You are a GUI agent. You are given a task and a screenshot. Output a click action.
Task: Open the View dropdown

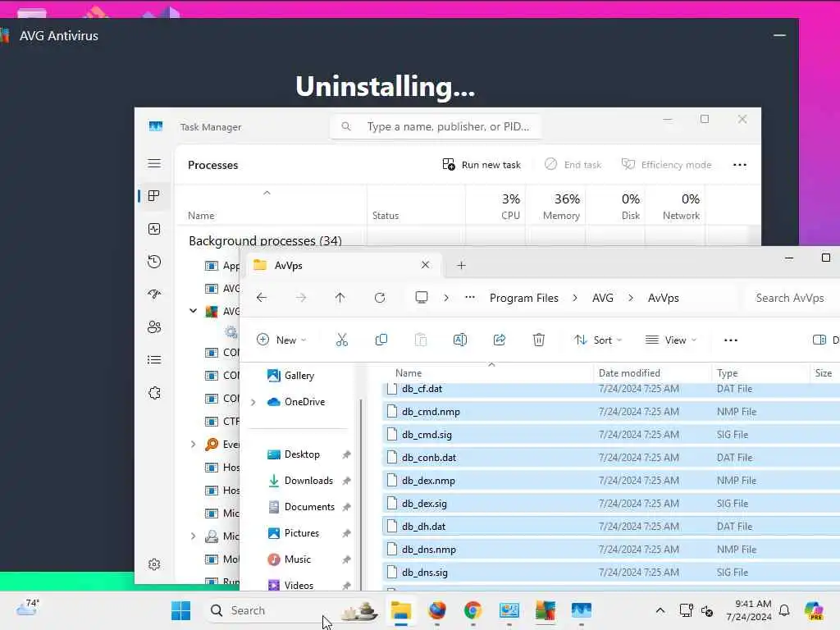click(671, 340)
